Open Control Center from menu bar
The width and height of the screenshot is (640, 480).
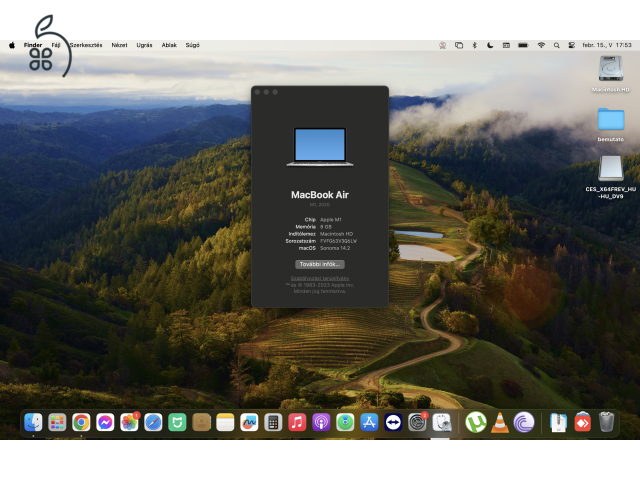[572, 45]
